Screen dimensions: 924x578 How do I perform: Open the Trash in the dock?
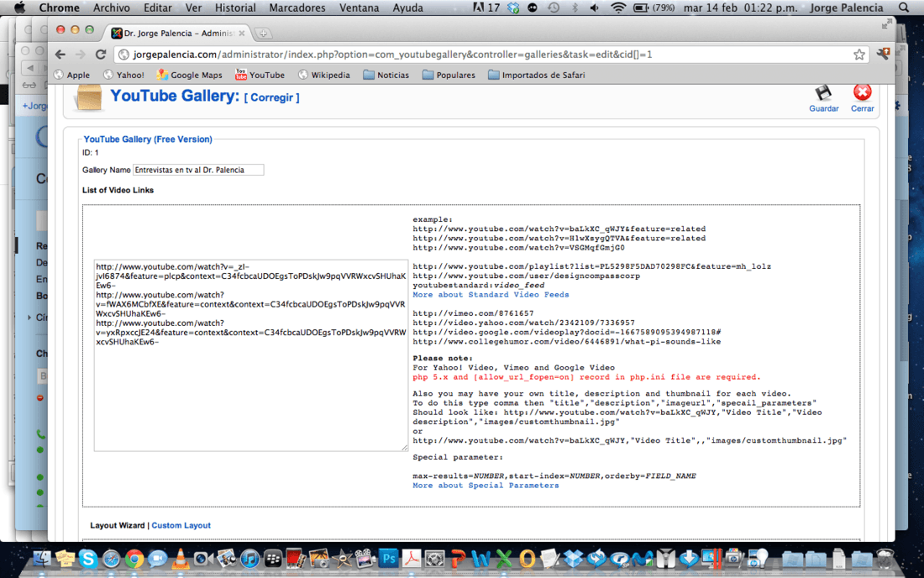click(x=885, y=559)
